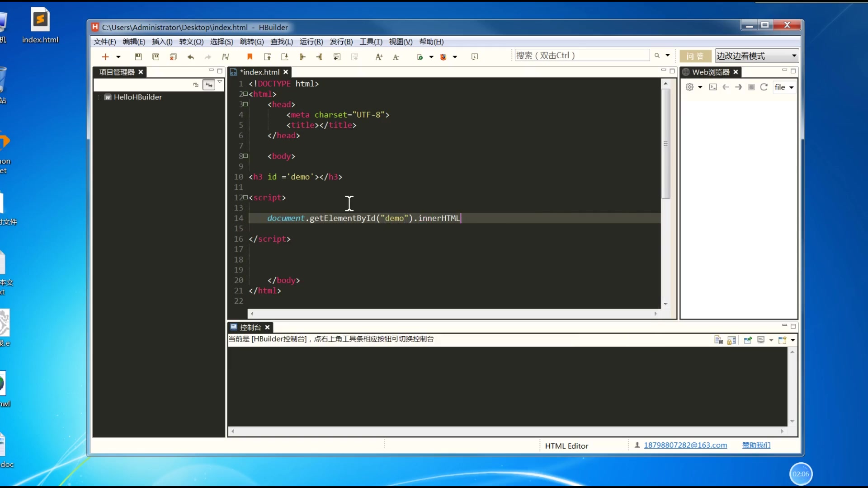Click the undo arrow toolbar icon
Image resolution: width=868 pixels, height=488 pixels.
(190, 56)
